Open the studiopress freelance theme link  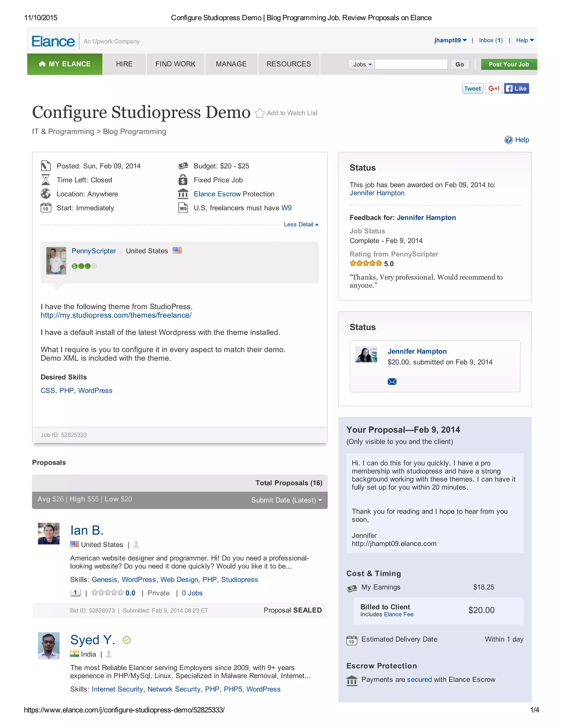tap(116, 315)
